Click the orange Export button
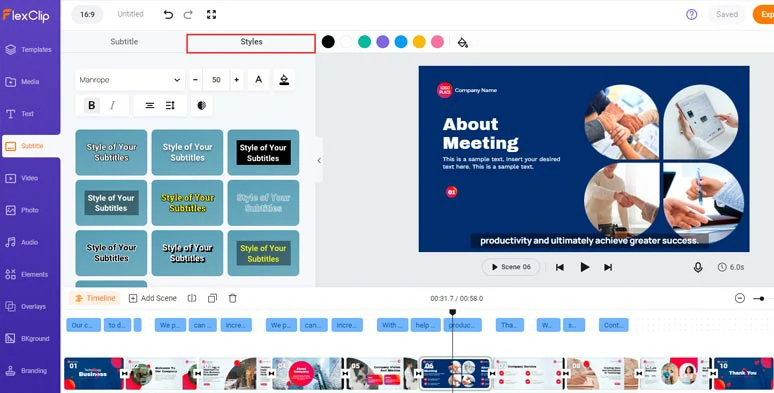774x393 pixels. click(x=763, y=14)
